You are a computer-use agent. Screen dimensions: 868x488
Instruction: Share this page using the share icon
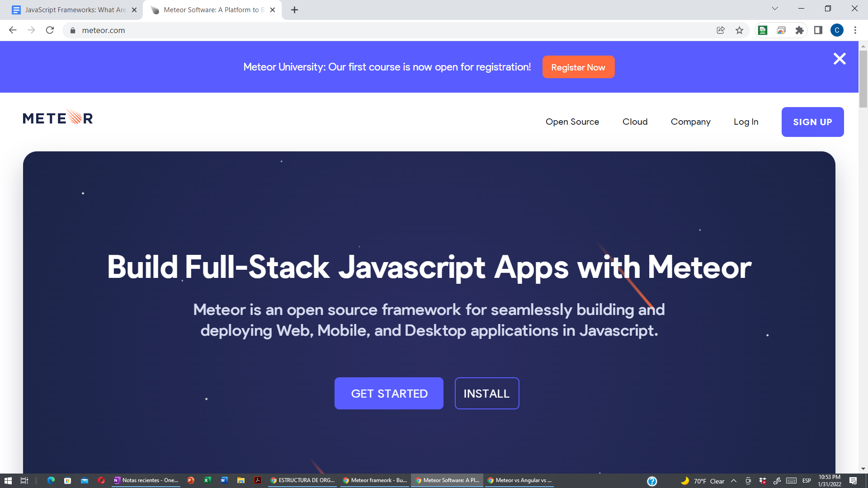(721, 30)
